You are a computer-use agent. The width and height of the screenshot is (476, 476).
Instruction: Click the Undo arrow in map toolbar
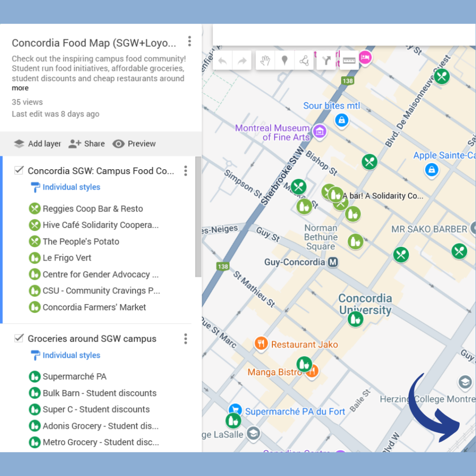point(223,61)
